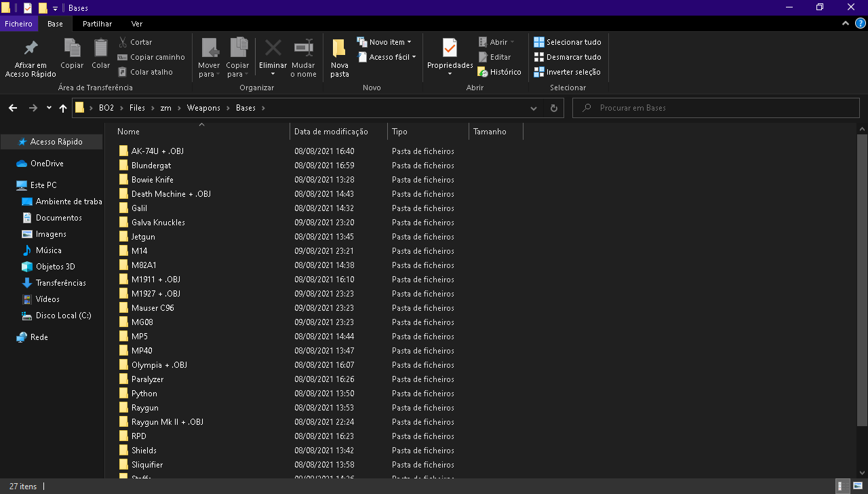868x494 pixels.
Task: Sort by the Tipo column header
Action: [428, 132]
